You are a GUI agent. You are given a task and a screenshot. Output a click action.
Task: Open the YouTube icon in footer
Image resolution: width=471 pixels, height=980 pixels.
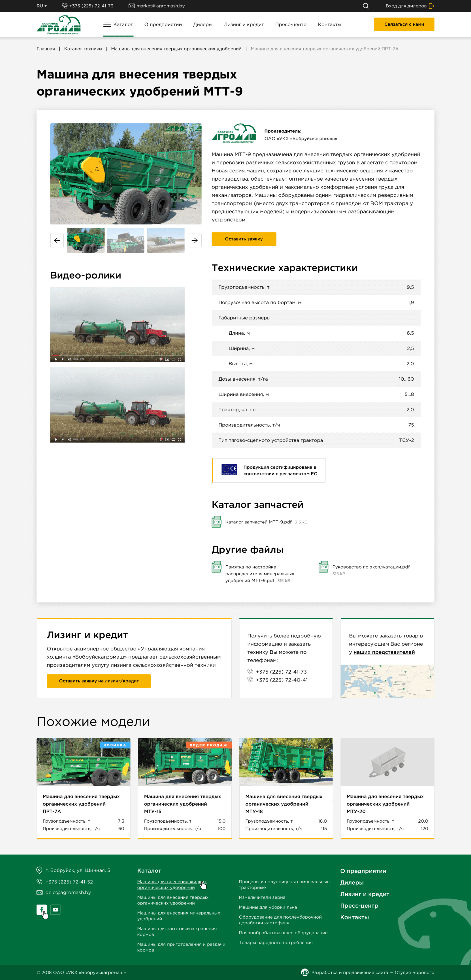[56, 910]
